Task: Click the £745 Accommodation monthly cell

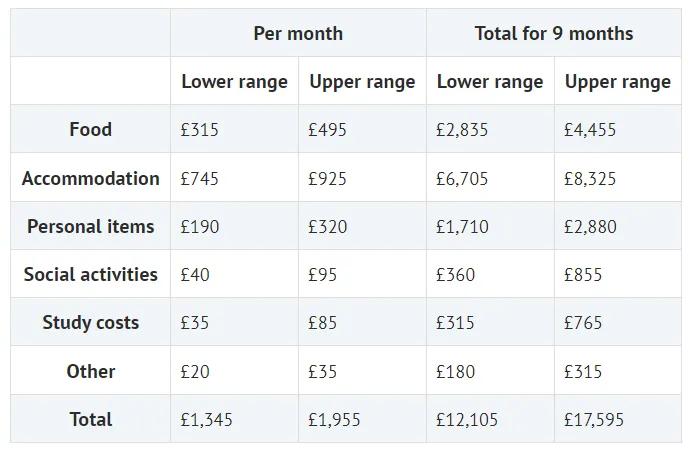Action: [200, 179]
